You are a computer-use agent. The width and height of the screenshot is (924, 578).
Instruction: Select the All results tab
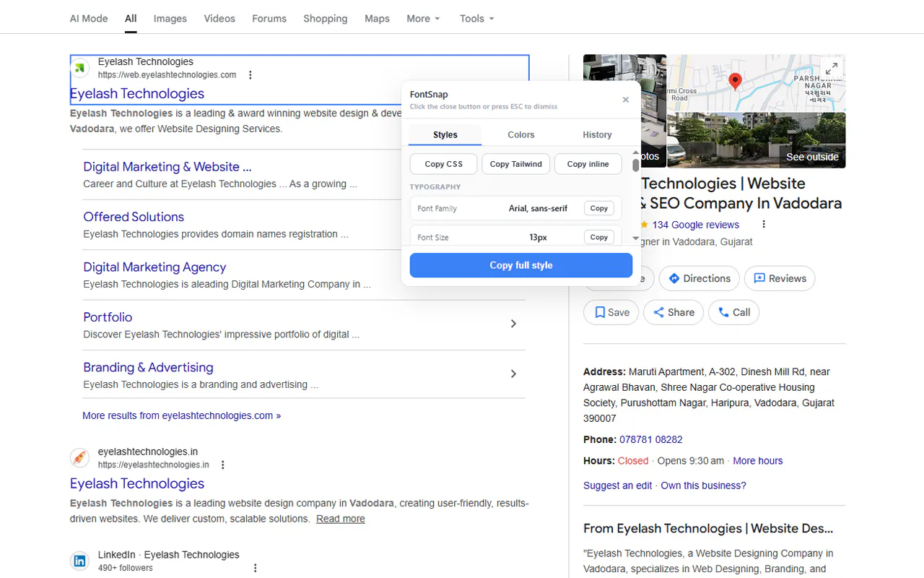(131, 19)
